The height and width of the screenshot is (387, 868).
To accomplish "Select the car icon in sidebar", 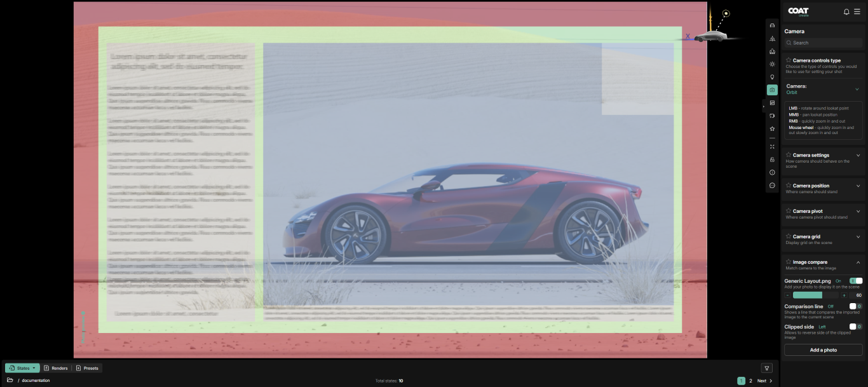I will [772, 25].
